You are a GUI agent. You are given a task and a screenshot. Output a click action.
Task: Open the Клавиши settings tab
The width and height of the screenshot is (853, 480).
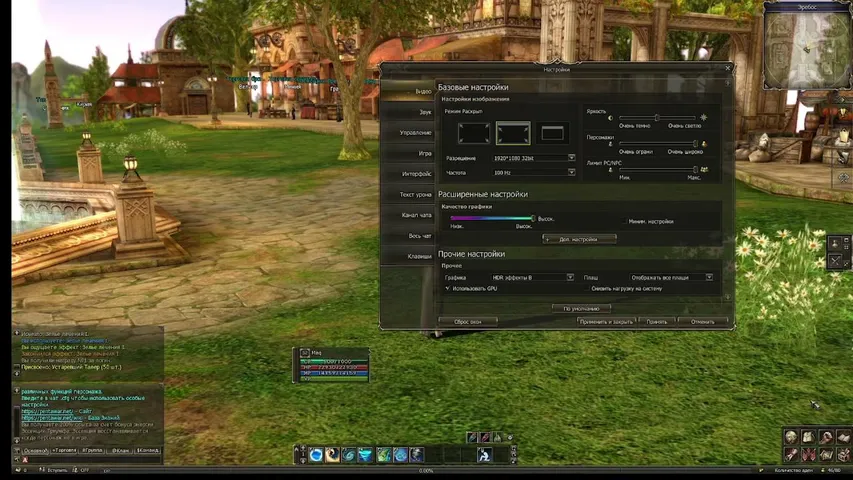point(407,256)
